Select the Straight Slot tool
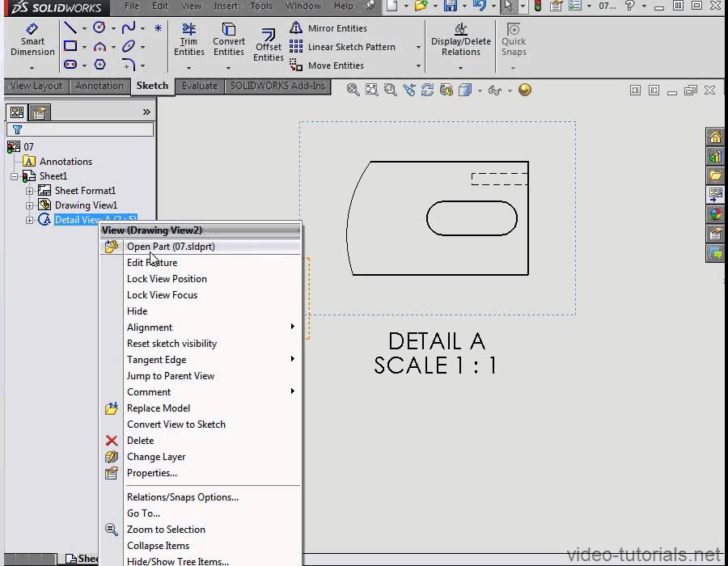 (70, 65)
